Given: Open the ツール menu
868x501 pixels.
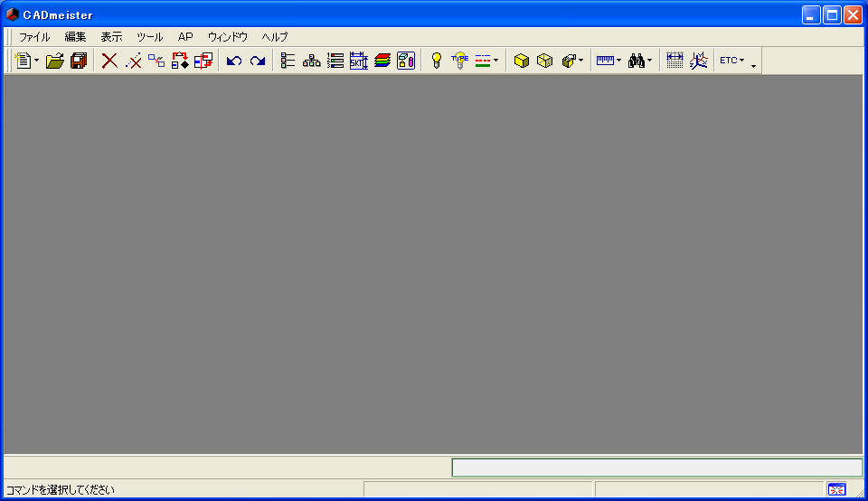Looking at the screenshot, I should [150, 37].
